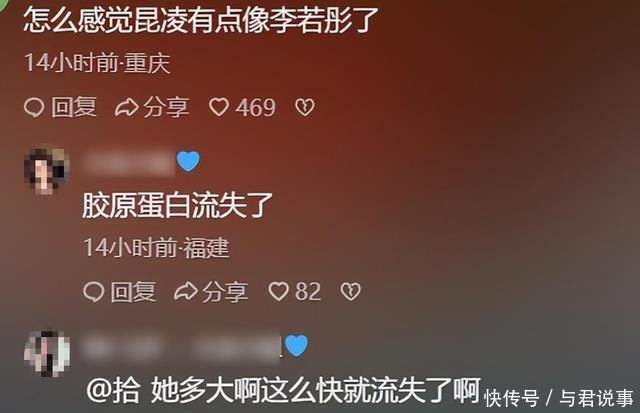640x413 pixels.
Task: Click reply bubble icon on the 福建 comment
Action: click(x=93, y=292)
